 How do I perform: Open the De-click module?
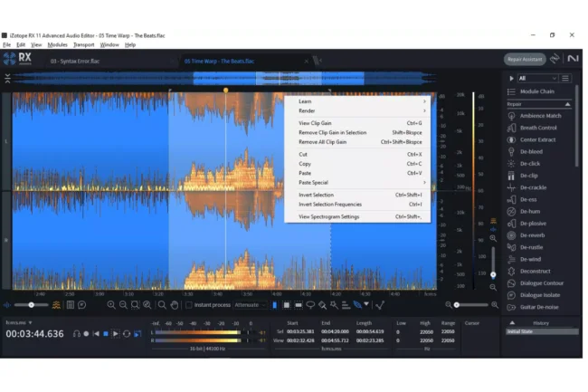pyautogui.click(x=529, y=164)
